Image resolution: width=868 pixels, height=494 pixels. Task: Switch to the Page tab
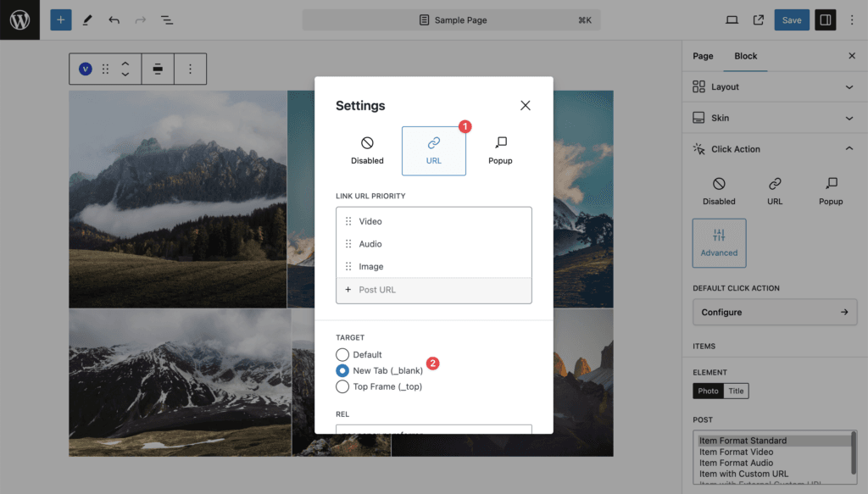pos(703,56)
